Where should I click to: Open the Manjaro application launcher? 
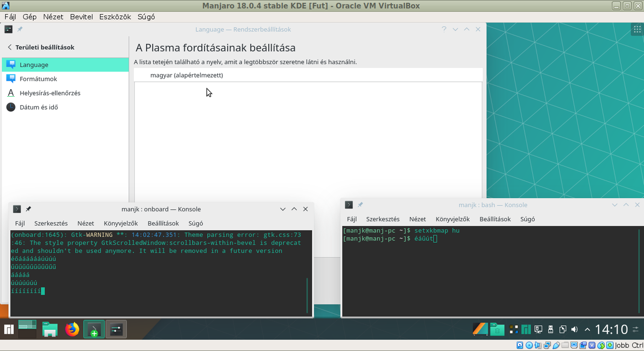(x=9, y=330)
